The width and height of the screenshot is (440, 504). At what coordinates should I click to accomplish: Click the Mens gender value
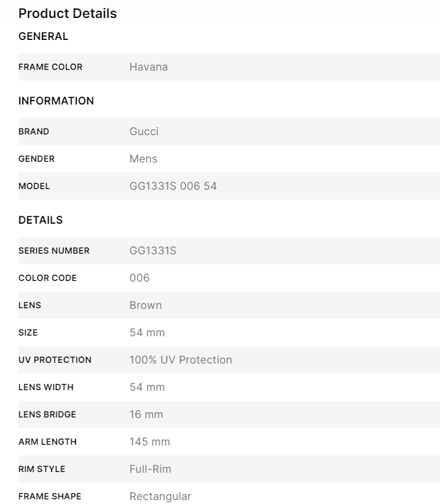pyautogui.click(x=143, y=159)
